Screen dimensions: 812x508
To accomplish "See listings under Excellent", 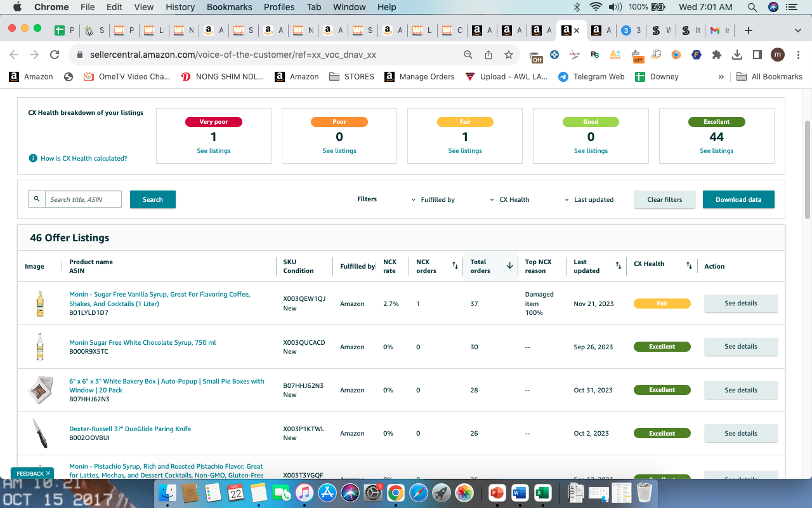I will tap(717, 151).
